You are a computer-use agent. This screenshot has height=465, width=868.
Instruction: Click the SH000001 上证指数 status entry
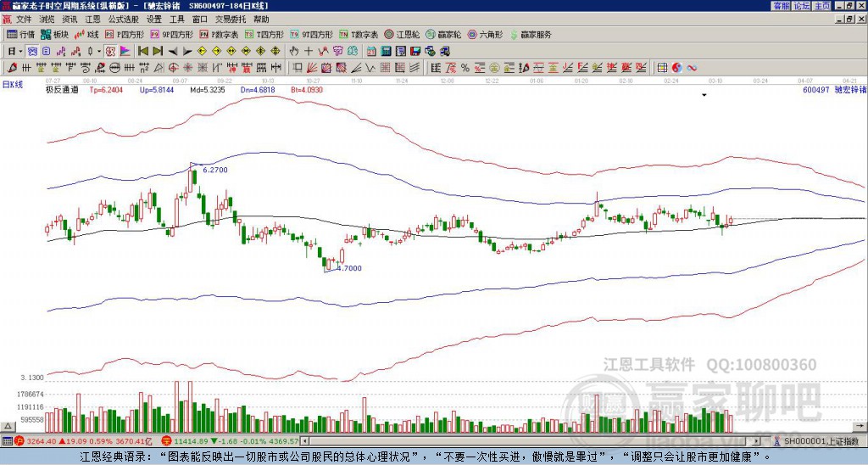[821, 441]
